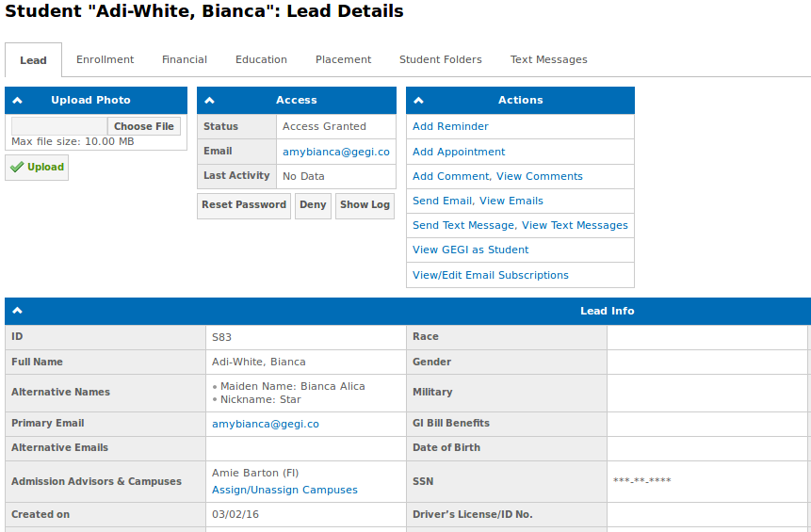Collapse the Actions panel chevron

click(418, 101)
